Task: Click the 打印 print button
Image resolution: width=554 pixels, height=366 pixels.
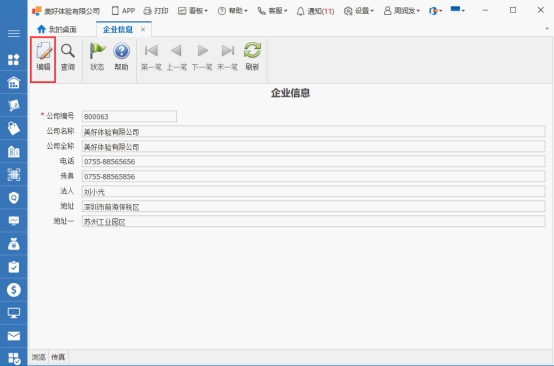Action: click(156, 11)
